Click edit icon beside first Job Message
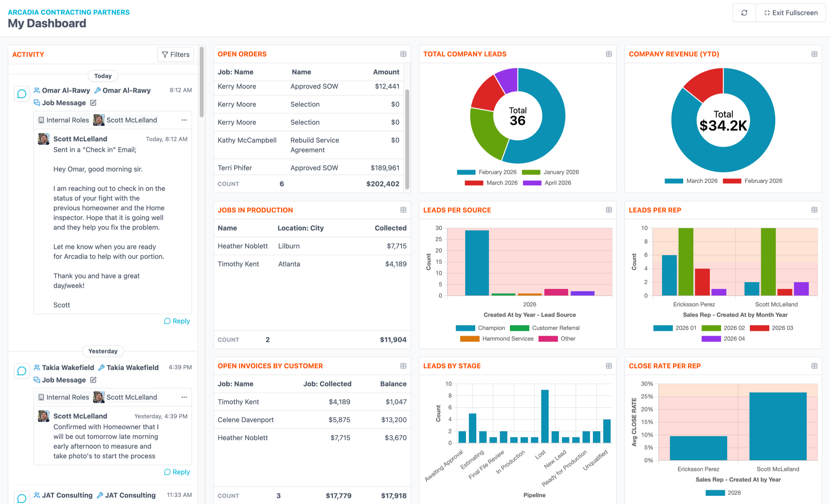This screenshot has height=504, width=830. click(93, 103)
